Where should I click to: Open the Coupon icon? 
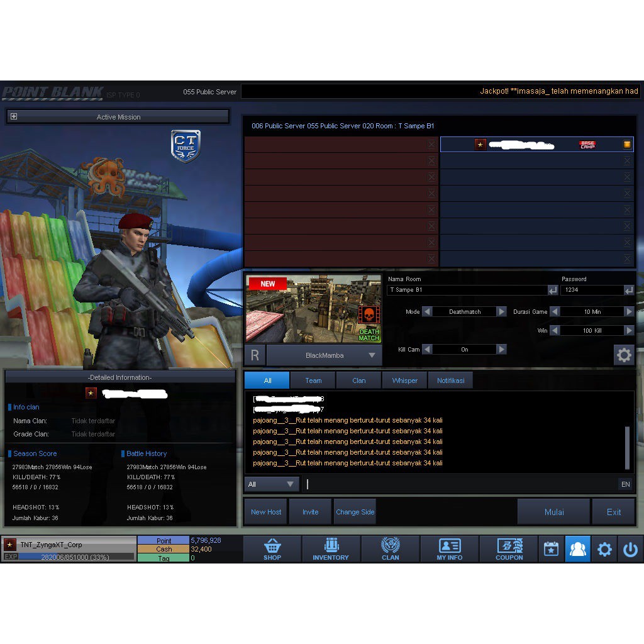[x=509, y=548]
